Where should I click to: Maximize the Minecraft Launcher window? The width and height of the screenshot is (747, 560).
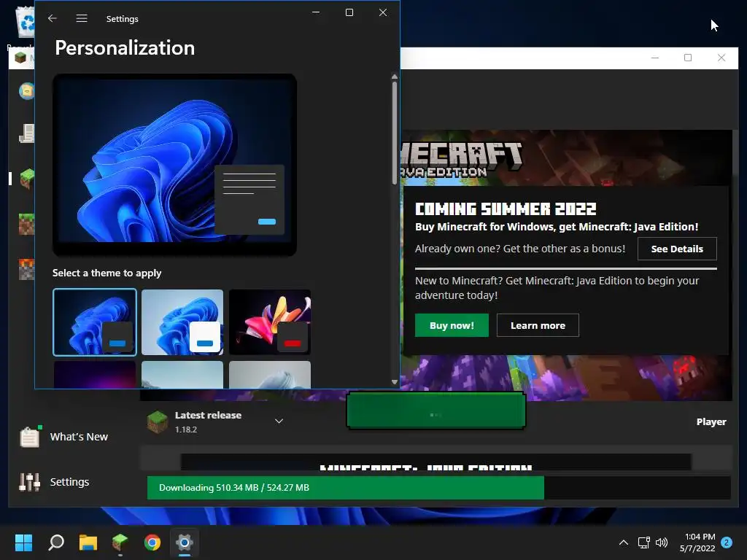688,58
